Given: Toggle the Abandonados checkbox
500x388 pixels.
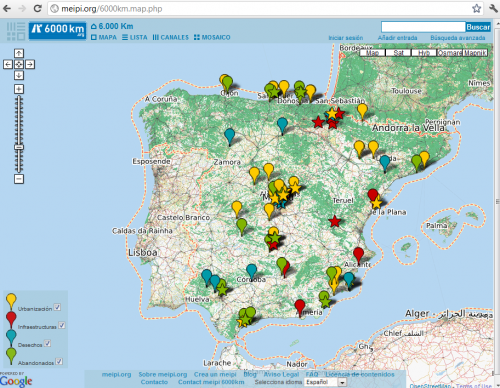Looking at the screenshot, I should 59,361.
